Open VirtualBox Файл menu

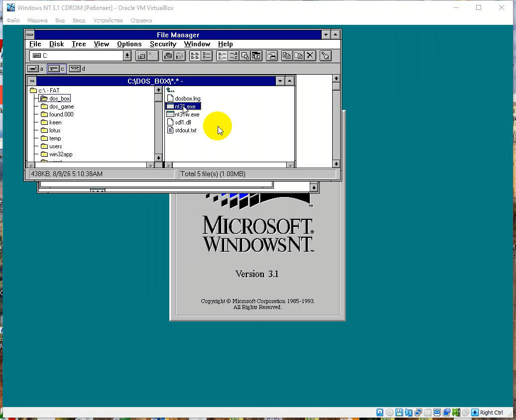pyautogui.click(x=13, y=20)
